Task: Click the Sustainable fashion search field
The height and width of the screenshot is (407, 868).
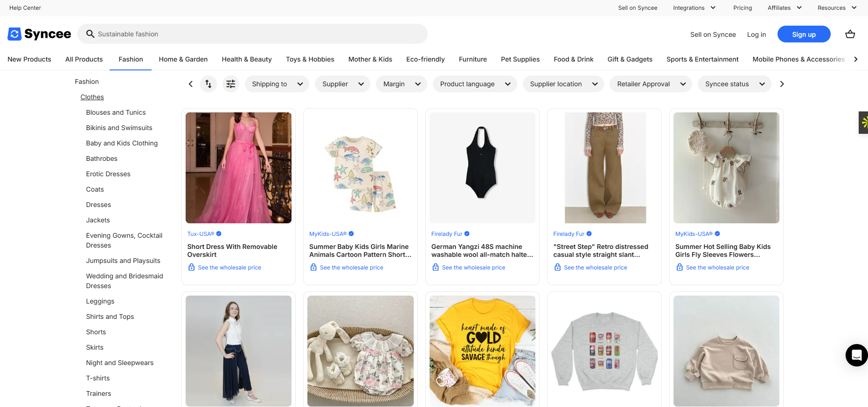Action: click(252, 34)
